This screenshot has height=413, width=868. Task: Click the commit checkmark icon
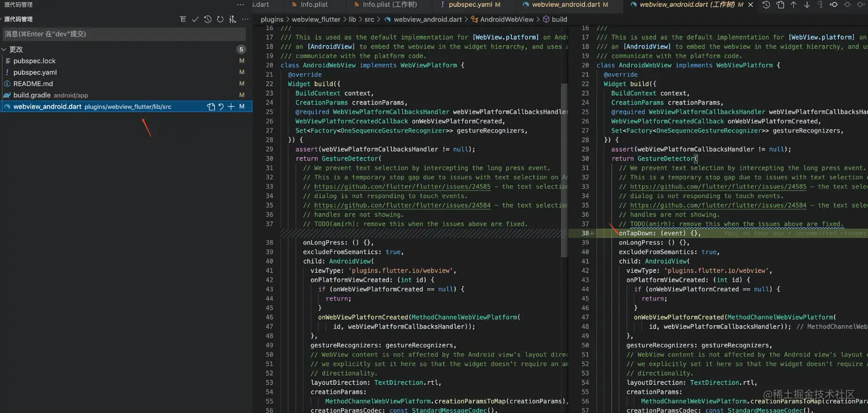click(195, 20)
